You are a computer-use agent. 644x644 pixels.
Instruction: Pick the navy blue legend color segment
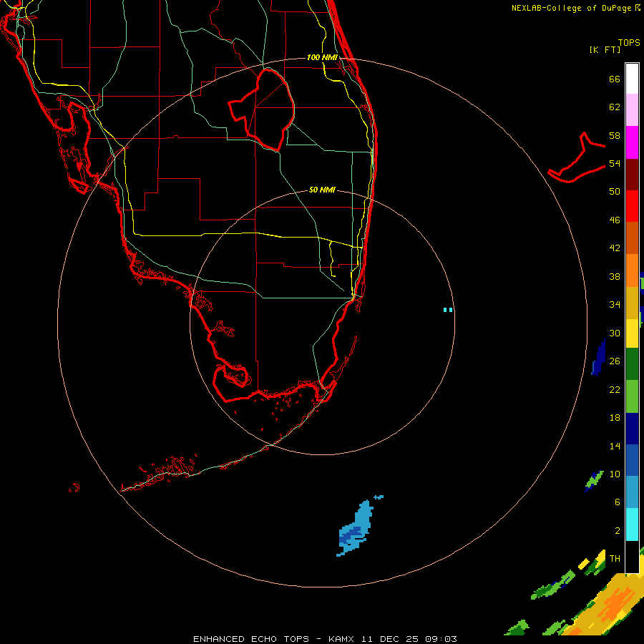pyautogui.click(x=632, y=429)
